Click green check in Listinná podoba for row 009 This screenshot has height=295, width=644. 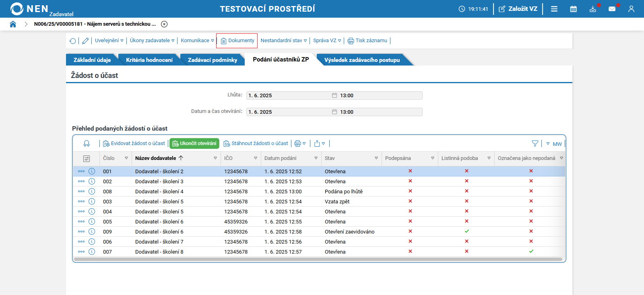coord(467,231)
